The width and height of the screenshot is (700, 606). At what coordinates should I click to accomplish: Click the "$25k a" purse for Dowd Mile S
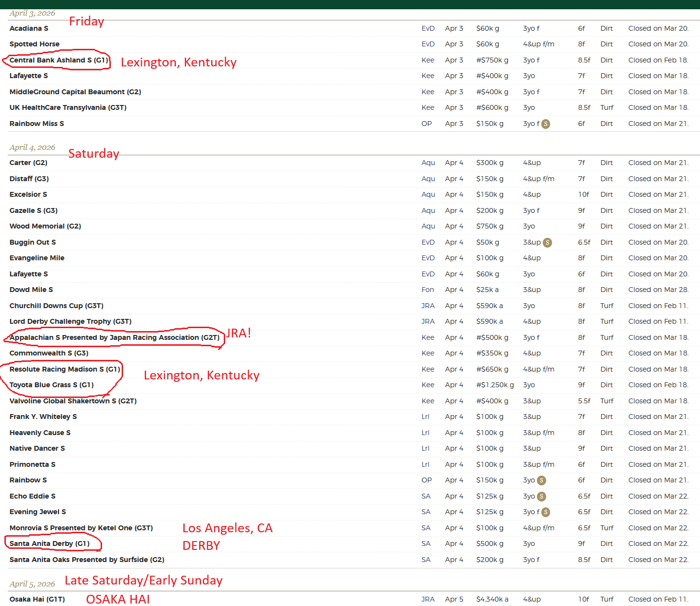coord(488,290)
